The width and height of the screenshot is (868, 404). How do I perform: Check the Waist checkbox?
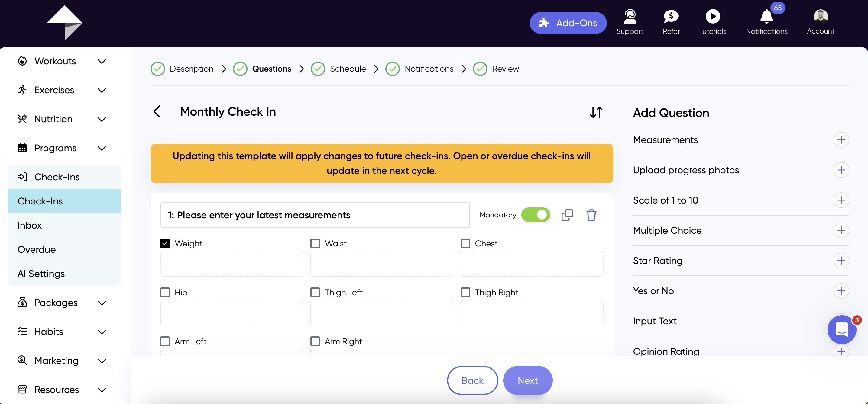[x=315, y=243]
